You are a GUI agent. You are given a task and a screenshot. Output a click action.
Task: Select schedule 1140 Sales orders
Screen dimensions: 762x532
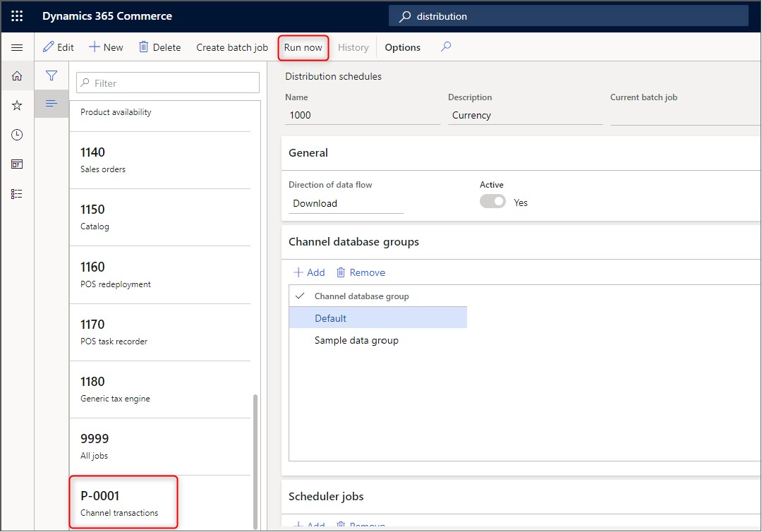coord(160,160)
